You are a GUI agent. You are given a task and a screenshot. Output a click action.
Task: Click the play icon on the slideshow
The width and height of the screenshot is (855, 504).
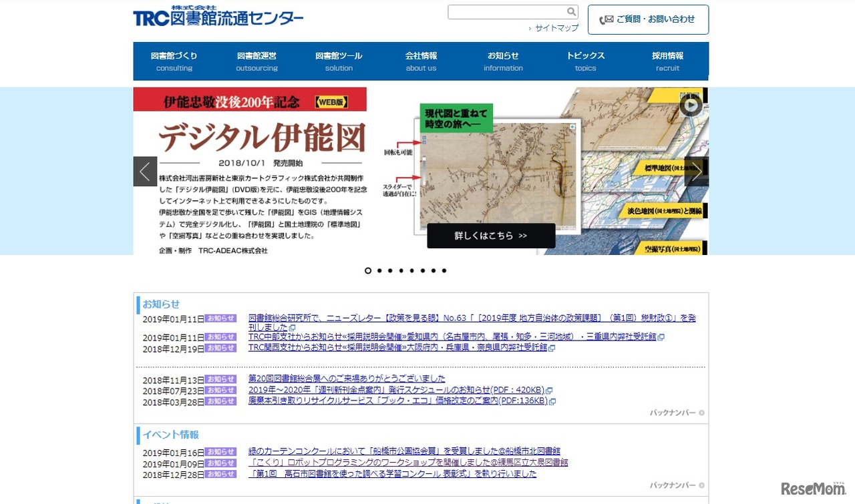click(x=690, y=105)
